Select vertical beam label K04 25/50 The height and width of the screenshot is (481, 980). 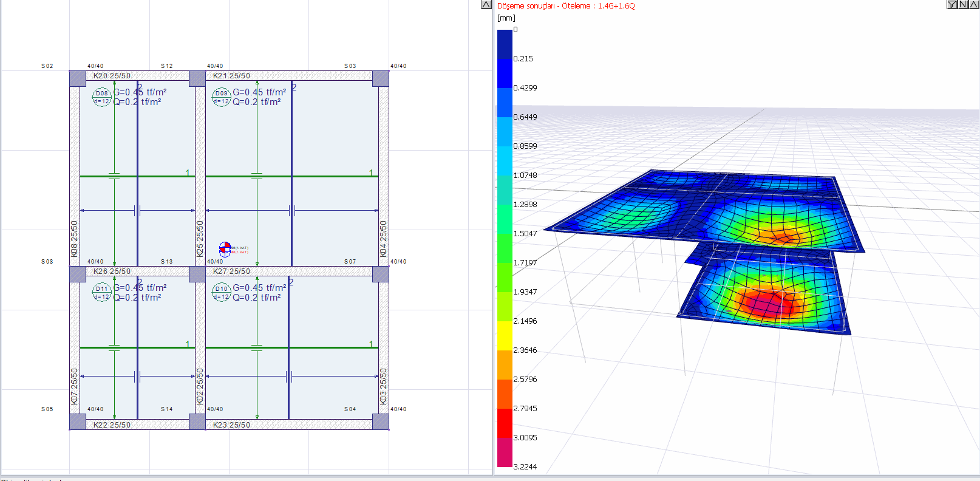pyautogui.click(x=383, y=239)
